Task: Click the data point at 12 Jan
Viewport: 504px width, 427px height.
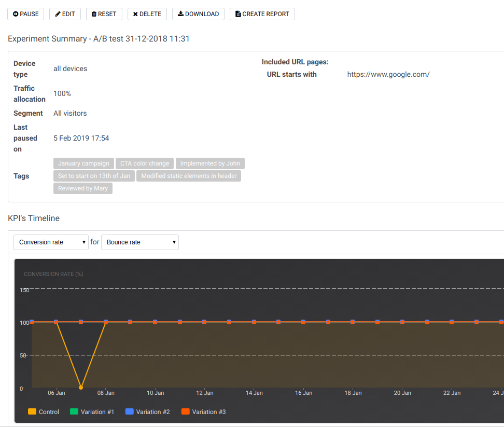Action: (204, 322)
